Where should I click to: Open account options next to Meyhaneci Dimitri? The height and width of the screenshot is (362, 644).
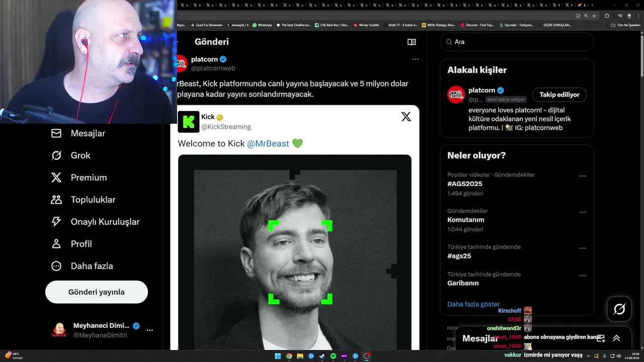[x=149, y=330]
